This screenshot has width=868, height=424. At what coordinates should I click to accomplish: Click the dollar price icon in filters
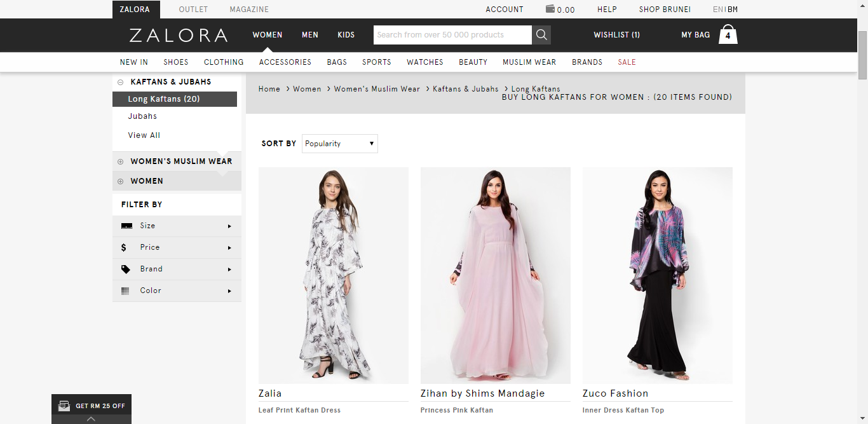tap(124, 248)
